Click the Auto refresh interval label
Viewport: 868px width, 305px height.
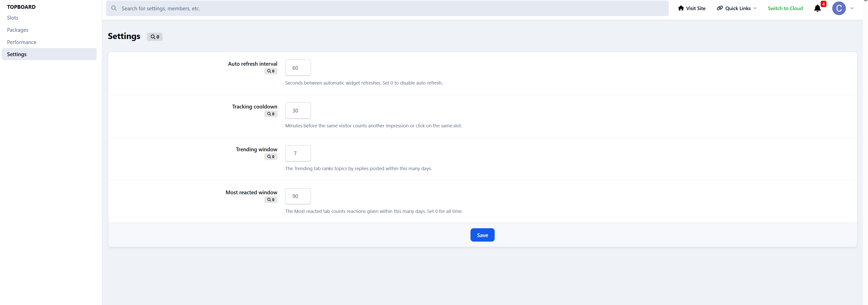click(252, 64)
